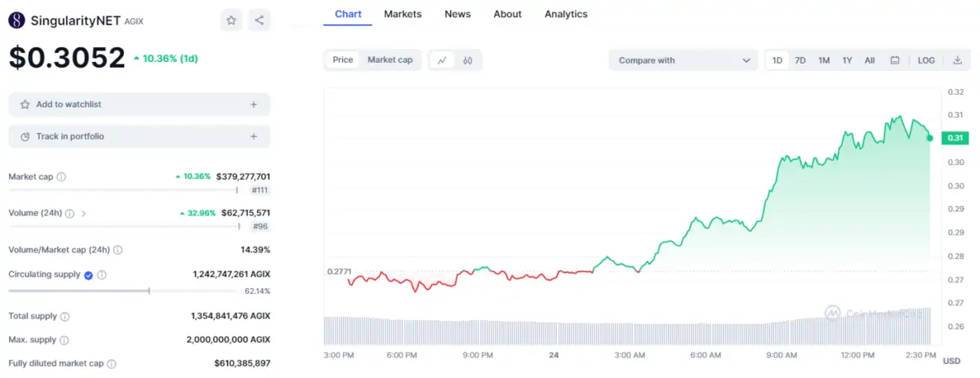The width and height of the screenshot is (980, 378).
Task: Open the Markets tab
Action: (403, 14)
